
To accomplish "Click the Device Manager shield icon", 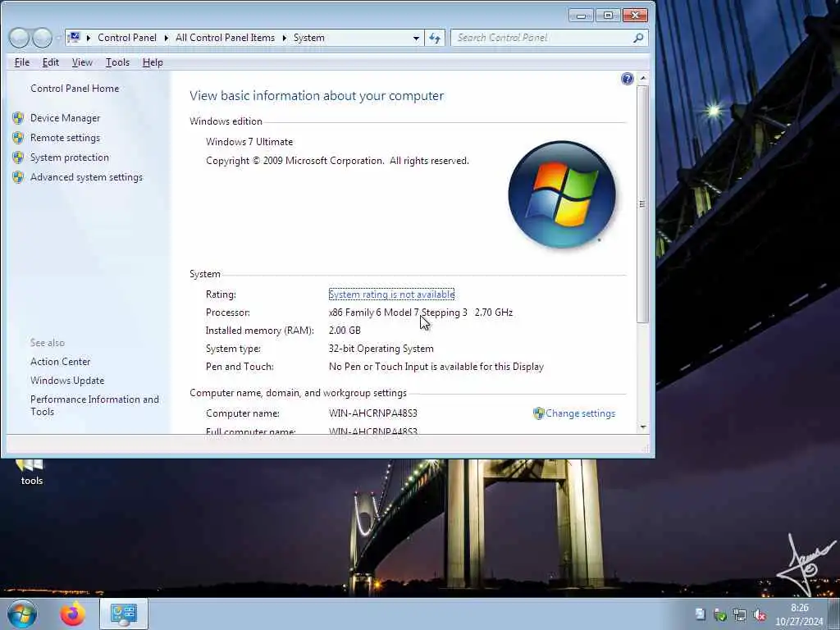I will coord(18,118).
